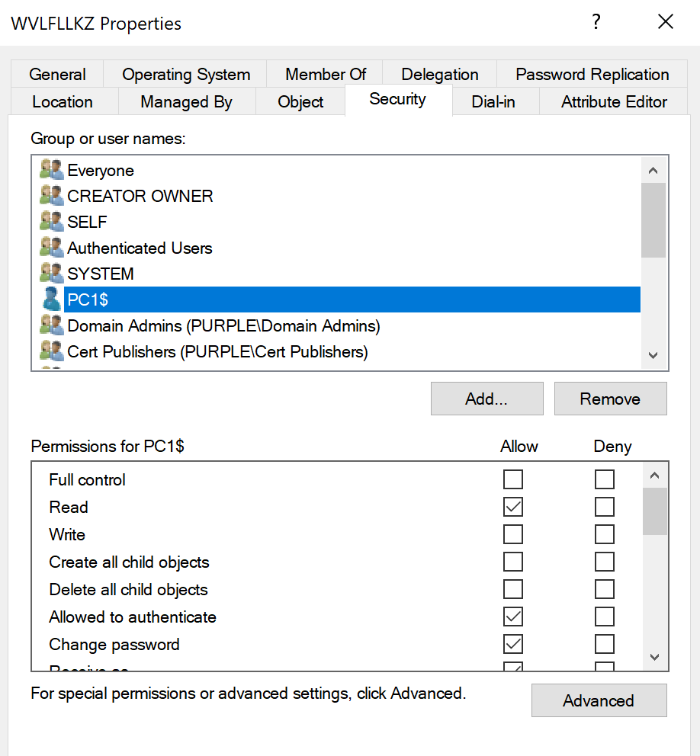Click the Authenticated Users group icon
The image size is (700, 756).
tap(50, 248)
